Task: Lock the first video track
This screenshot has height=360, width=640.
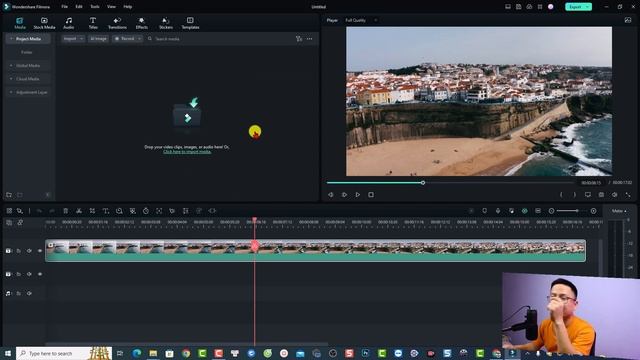Action: coord(19,251)
